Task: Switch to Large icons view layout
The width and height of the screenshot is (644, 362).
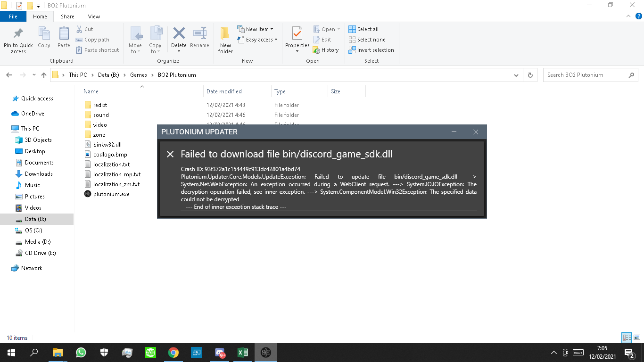Action: 637,337
